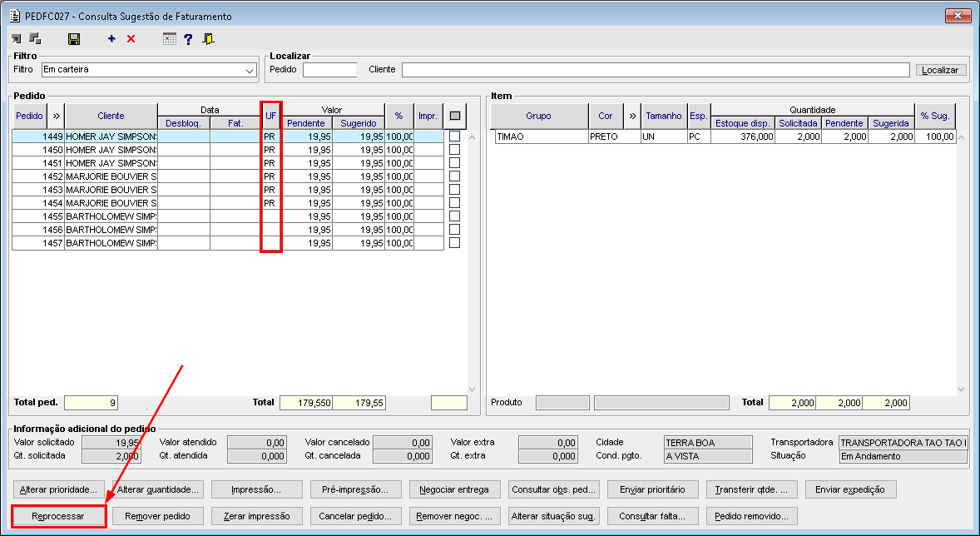
Task: Check the box for pedido 1454
Action: (454, 202)
